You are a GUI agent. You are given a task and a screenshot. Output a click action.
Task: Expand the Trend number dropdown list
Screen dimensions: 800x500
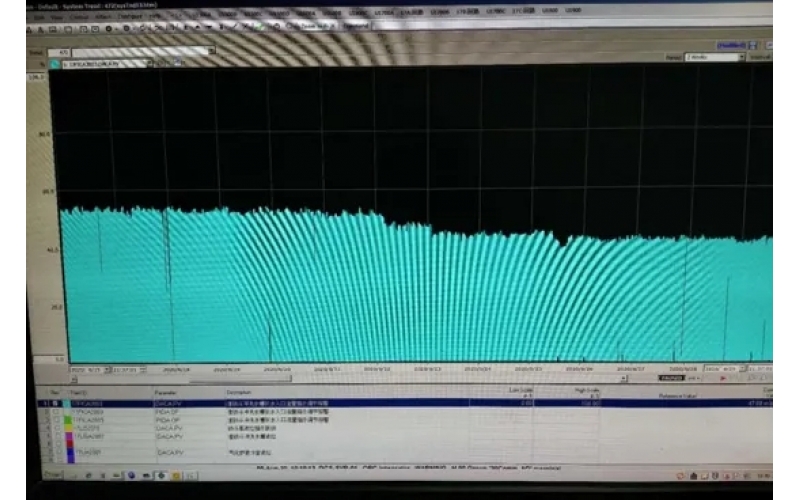211,51
